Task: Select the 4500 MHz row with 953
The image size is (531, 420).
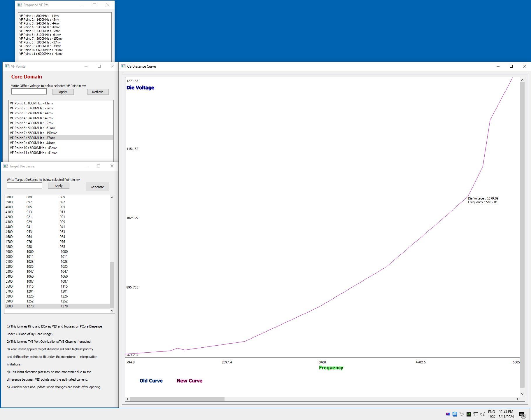Action: click(x=57, y=232)
